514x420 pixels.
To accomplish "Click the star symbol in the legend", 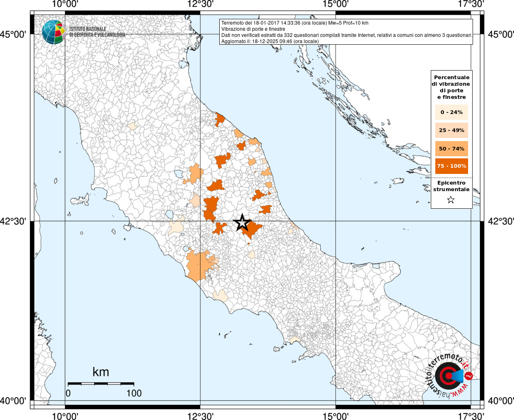I will click(x=451, y=200).
